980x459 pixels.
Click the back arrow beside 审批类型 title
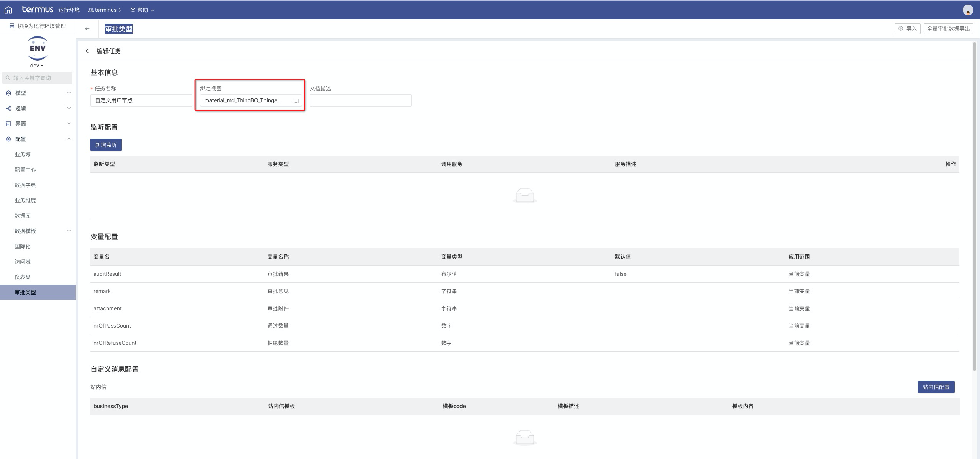pos(87,29)
